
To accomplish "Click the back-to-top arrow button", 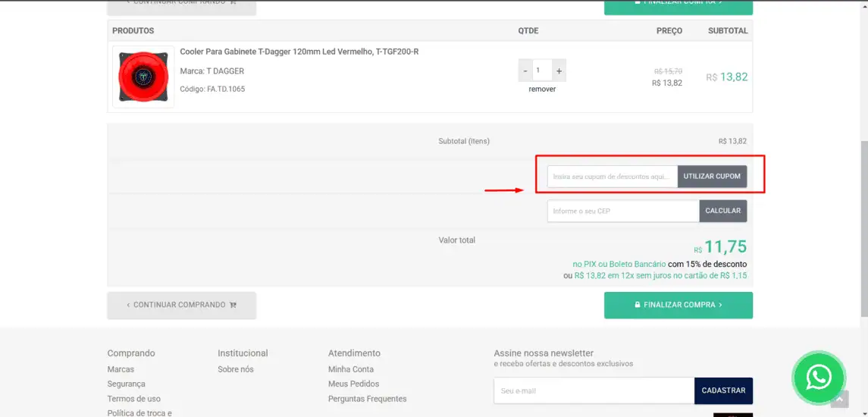I will 839,399.
